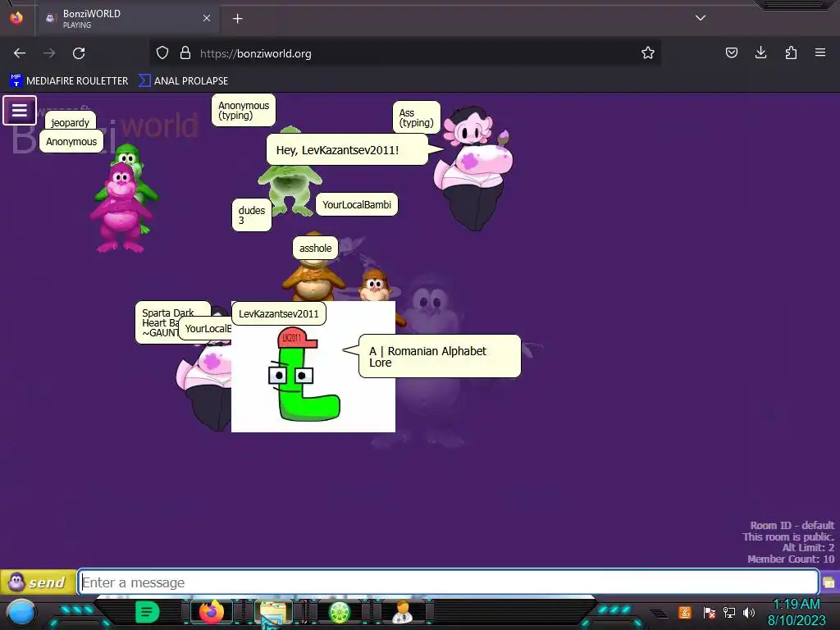The width and height of the screenshot is (840, 630).
Task: Switch to Firefox in the taskbar
Action: 212,612
